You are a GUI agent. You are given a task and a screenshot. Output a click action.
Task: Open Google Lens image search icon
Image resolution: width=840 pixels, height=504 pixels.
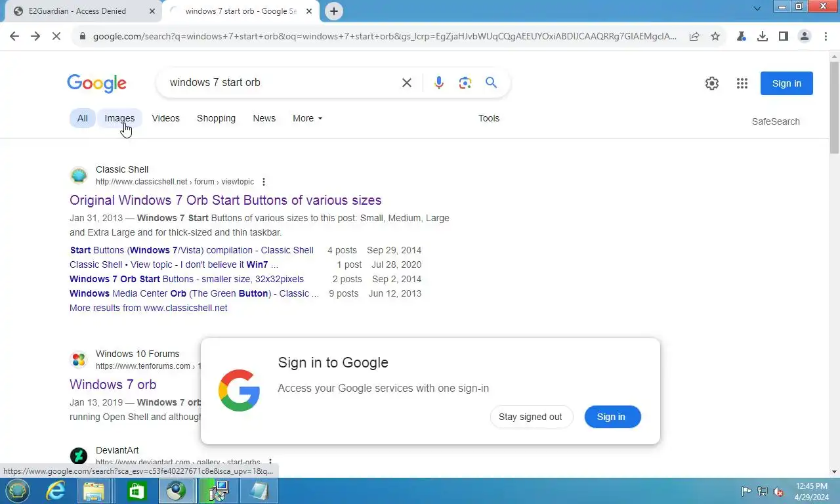(x=465, y=83)
